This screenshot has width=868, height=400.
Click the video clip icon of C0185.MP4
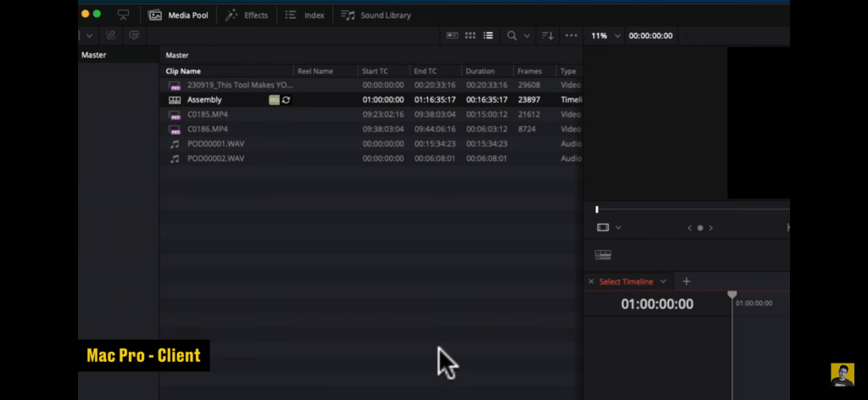pos(175,114)
